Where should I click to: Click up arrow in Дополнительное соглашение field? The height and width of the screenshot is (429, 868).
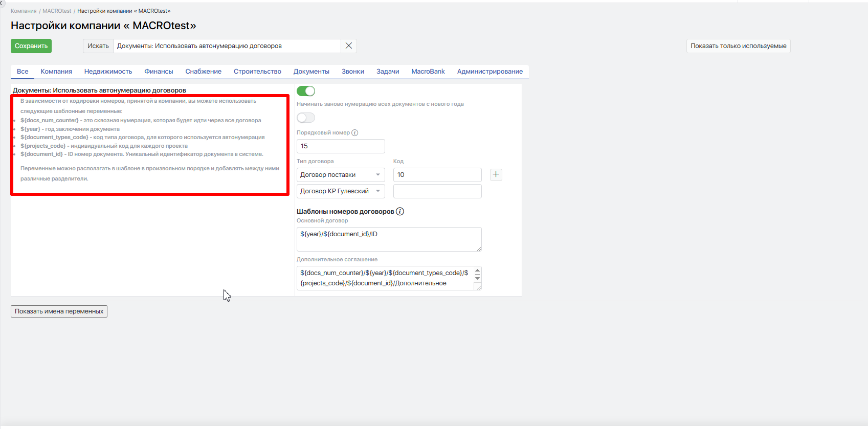pos(477,270)
